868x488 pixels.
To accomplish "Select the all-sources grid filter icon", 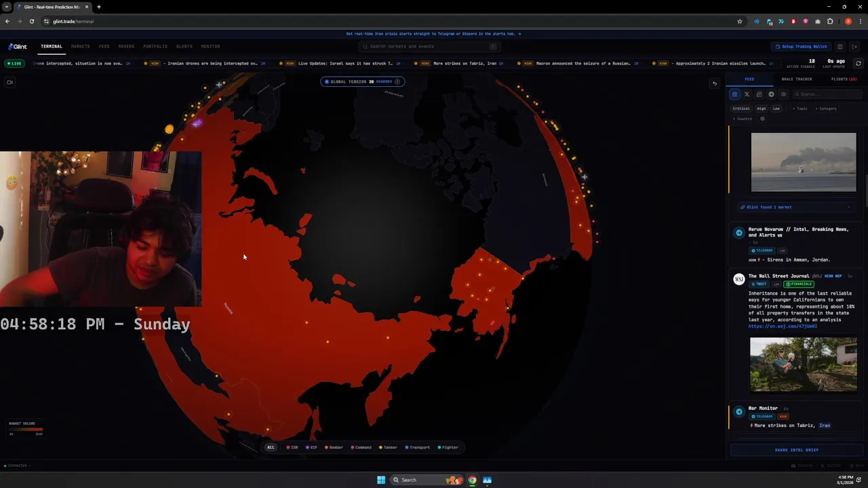I will point(734,94).
